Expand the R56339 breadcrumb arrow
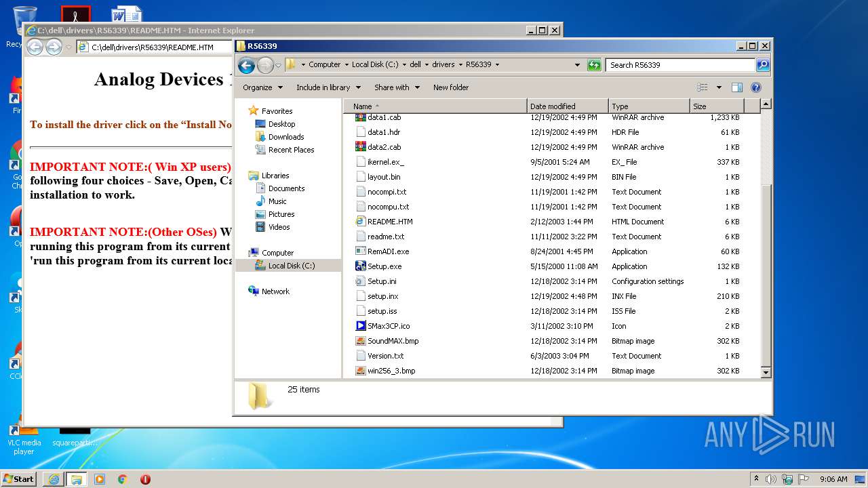Viewport: 868px width, 488px height. 497,65
